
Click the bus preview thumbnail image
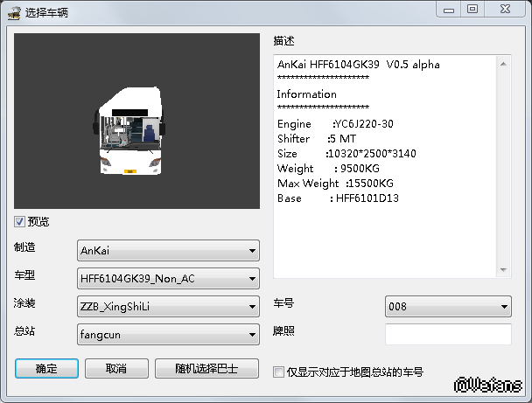pos(136,121)
